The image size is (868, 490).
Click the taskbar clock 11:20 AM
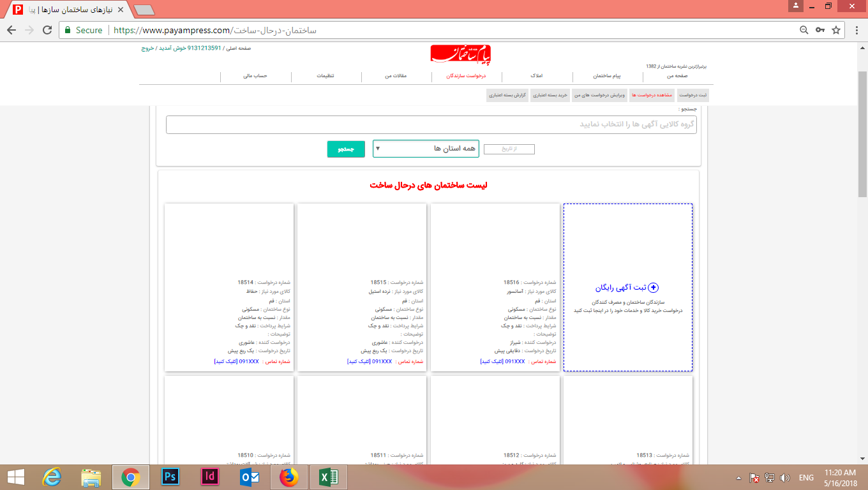point(840,473)
